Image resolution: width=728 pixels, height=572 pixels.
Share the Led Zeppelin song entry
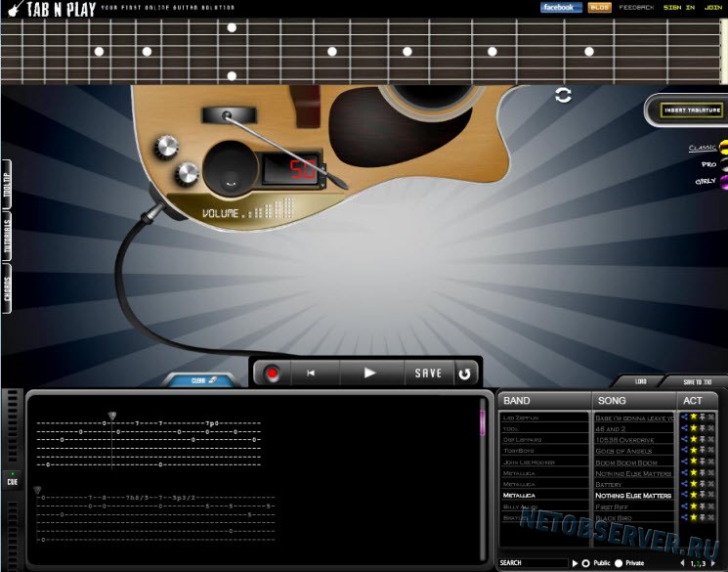coord(684,417)
